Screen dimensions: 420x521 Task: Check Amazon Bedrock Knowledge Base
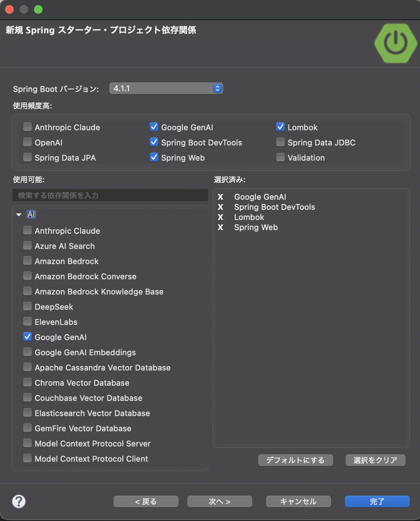point(27,291)
